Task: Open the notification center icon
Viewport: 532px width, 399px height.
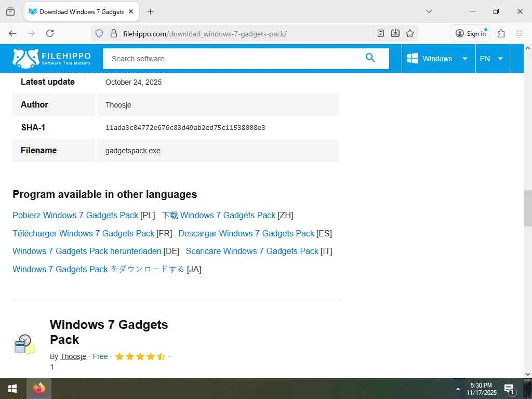Action: [x=510, y=389]
